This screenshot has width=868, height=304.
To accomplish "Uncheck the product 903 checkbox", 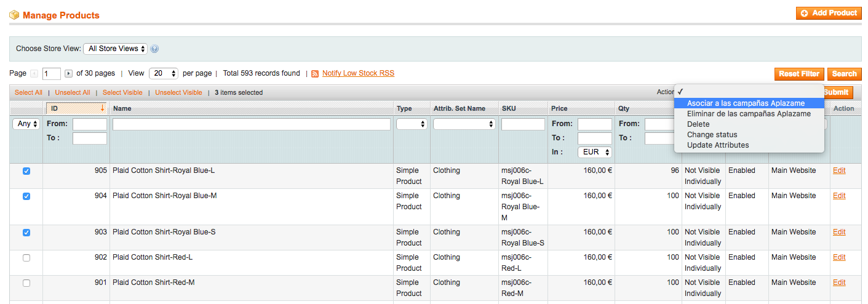I will pos(26,233).
